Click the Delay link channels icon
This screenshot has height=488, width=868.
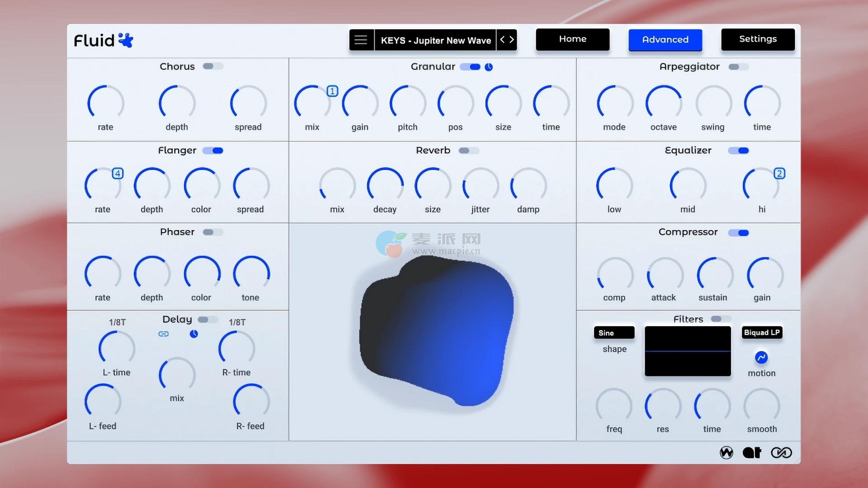(164, 334)
